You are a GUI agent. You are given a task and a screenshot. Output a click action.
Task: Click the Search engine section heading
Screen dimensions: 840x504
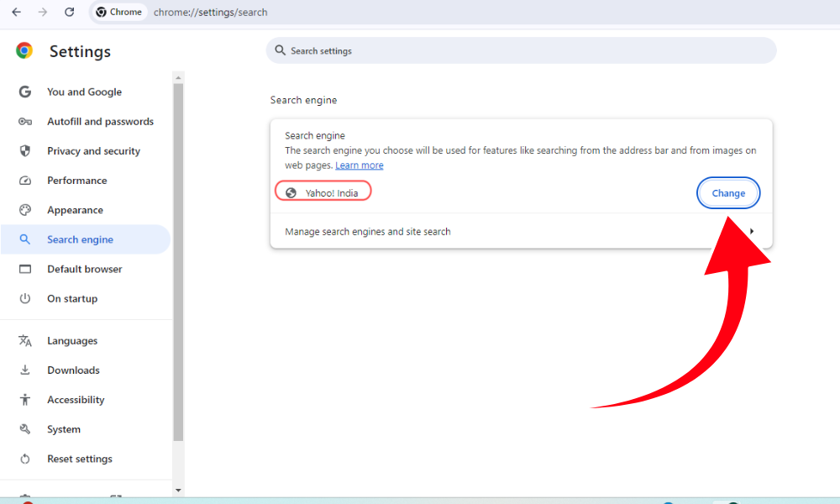[x=304, y=100]
